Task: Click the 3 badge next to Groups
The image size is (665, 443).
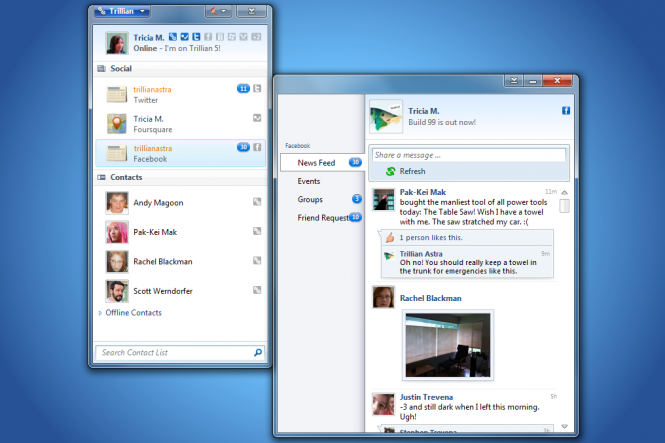Action: 357,198
